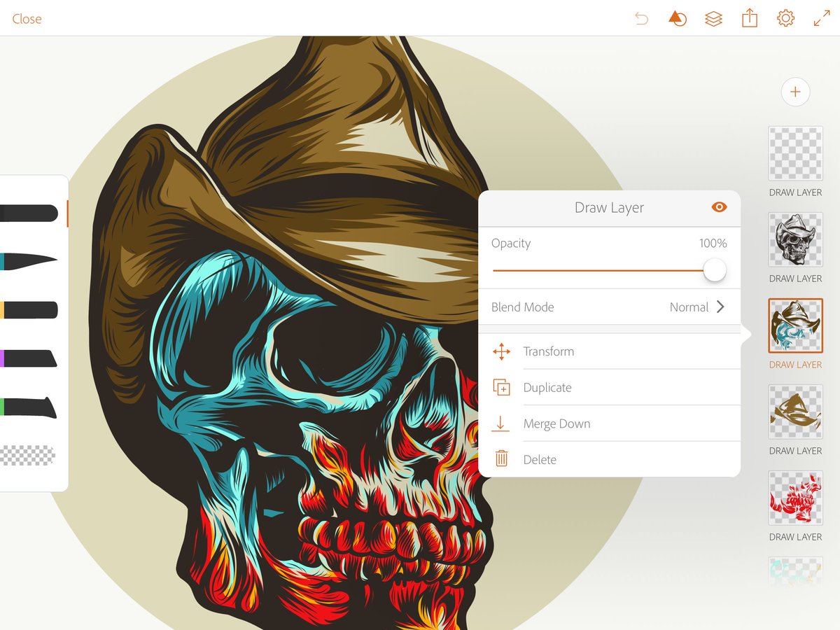Viewport: 840px width, 630px height.
Task: Select Merge Down option
Action: [x=556, y=423]
